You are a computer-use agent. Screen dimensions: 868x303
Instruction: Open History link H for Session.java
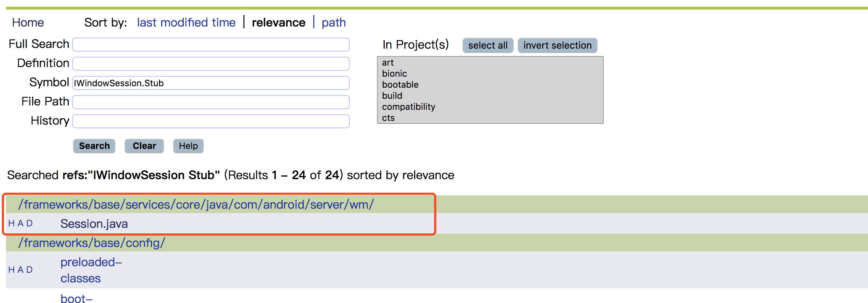[11, 223]
